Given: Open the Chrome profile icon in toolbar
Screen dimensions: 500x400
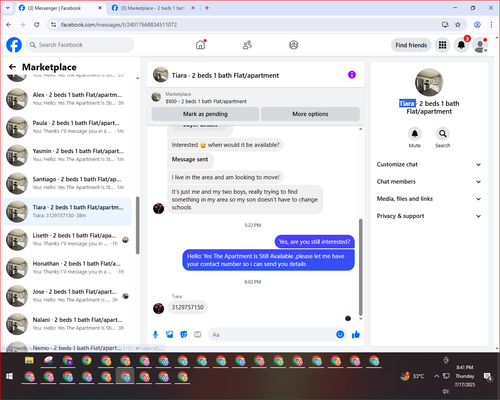Looking at the screenshot, I should [477, 25].
